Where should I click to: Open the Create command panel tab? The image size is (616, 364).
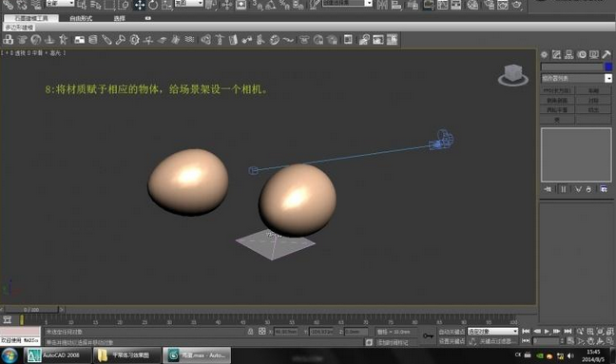(x=545, y=55)
